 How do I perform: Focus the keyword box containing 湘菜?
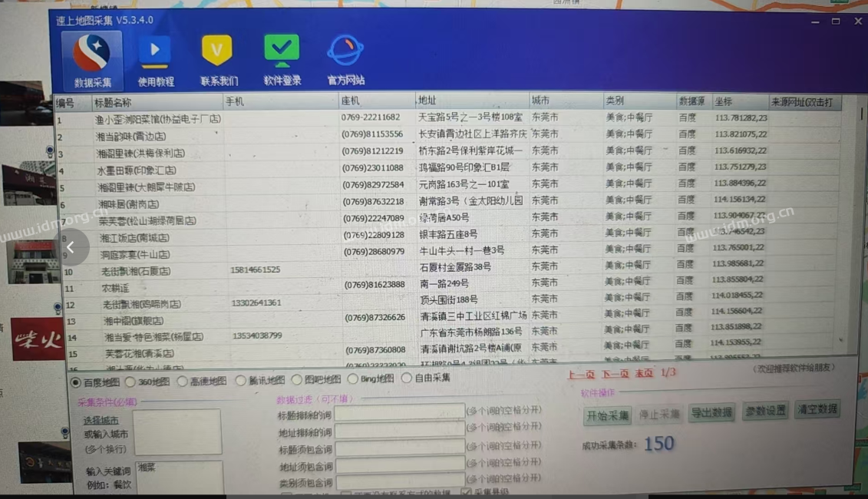(x=180, y=478)
